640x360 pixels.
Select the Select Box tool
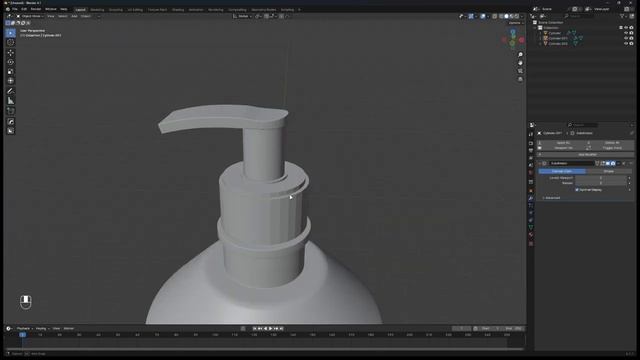[x=11, y=33]
